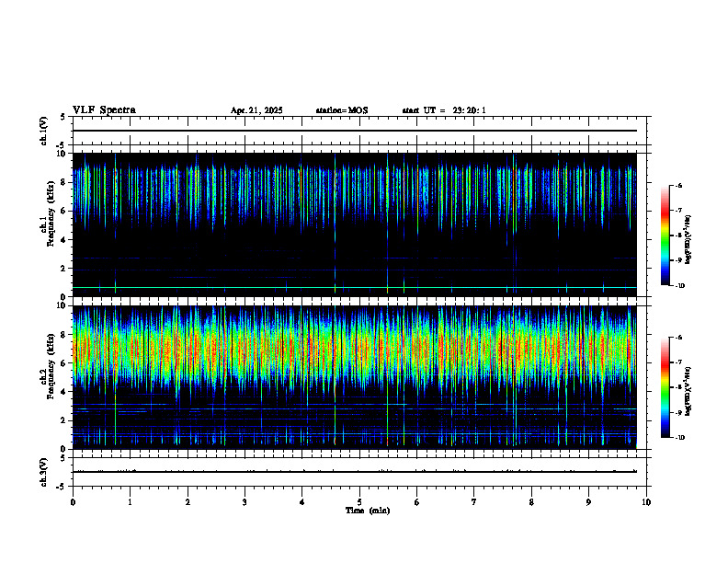Click the time axis tick label "9"
The image size is (728, 563).
point(588,502)
